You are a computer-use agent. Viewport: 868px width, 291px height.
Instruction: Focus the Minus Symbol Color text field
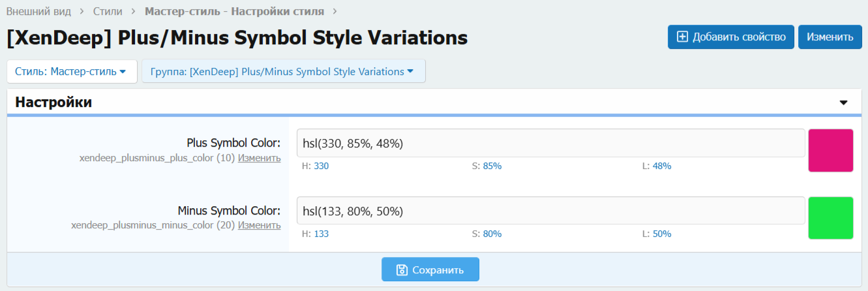click(x=550, y=211)
